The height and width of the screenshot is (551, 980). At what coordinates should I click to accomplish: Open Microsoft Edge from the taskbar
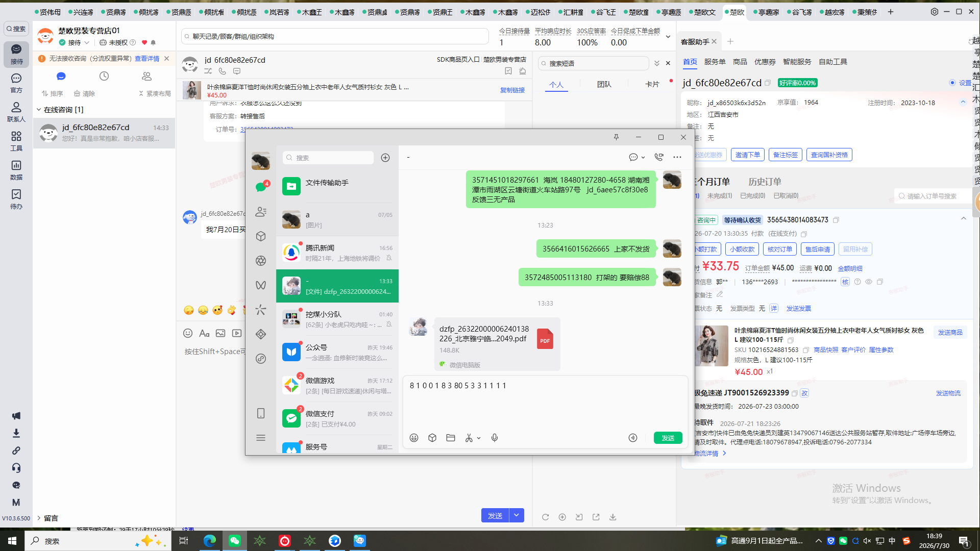(x=210, y=541)
